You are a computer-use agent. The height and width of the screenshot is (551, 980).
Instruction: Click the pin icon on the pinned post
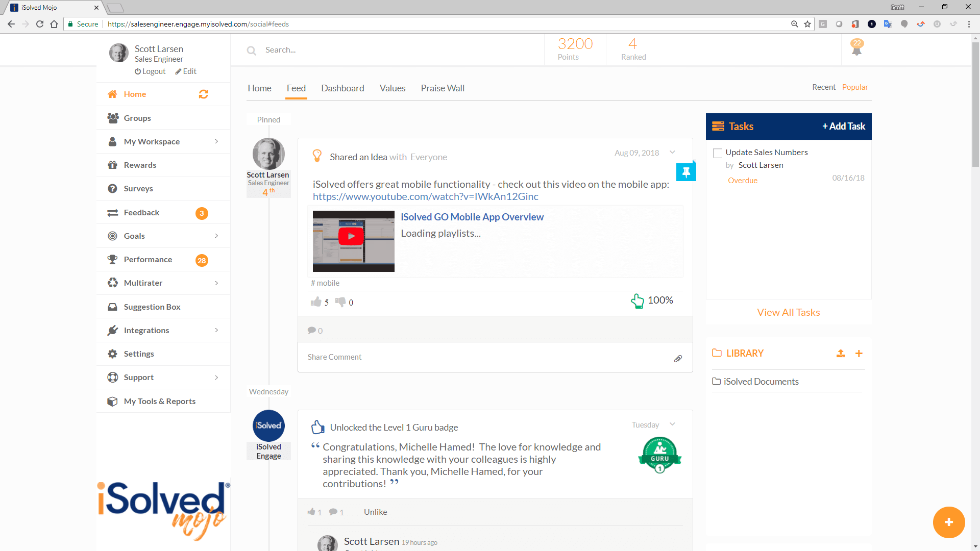click(x=686, y=172)
